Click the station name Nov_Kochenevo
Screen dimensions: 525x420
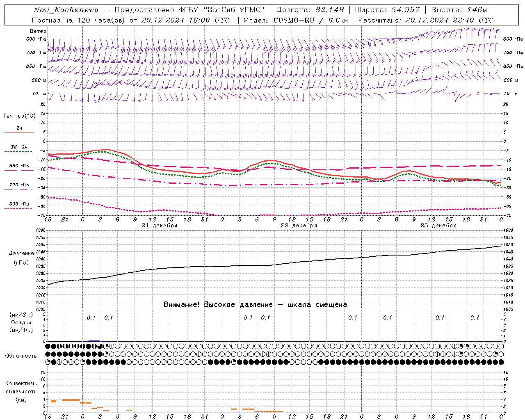66,10
